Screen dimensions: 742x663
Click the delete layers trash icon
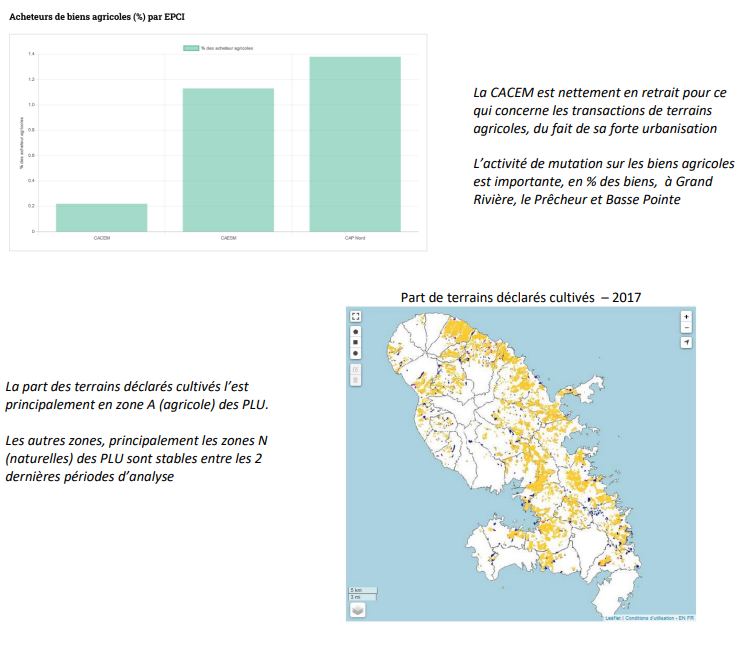click(357, 380)
